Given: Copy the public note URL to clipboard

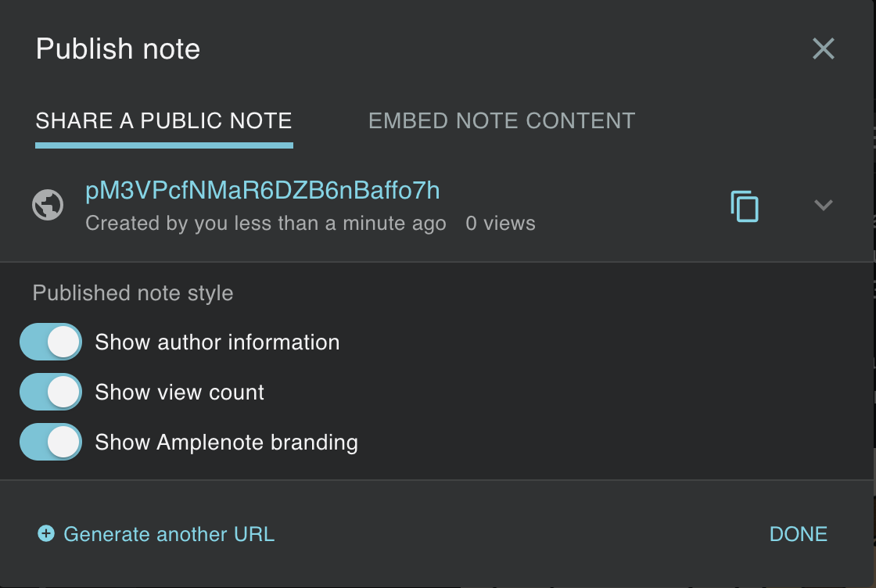Looking at the screenshot, I should pos(745,206).
